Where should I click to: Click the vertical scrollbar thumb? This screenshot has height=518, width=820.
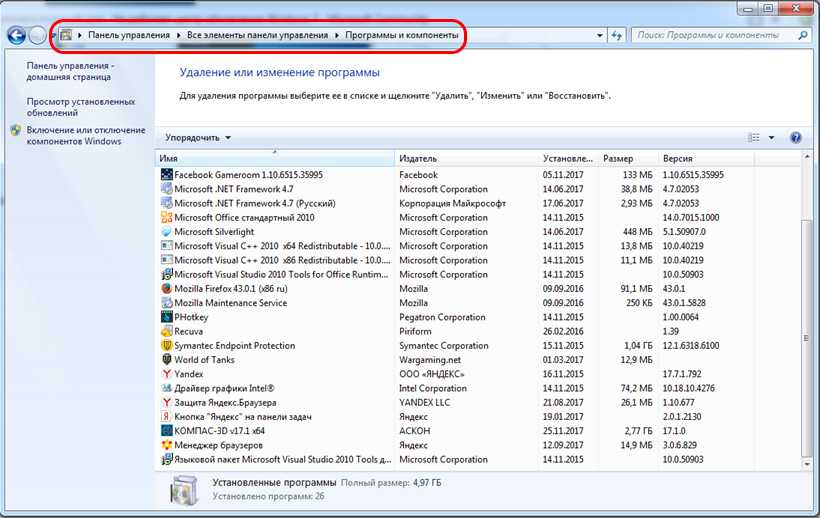(x=806, y=338)
